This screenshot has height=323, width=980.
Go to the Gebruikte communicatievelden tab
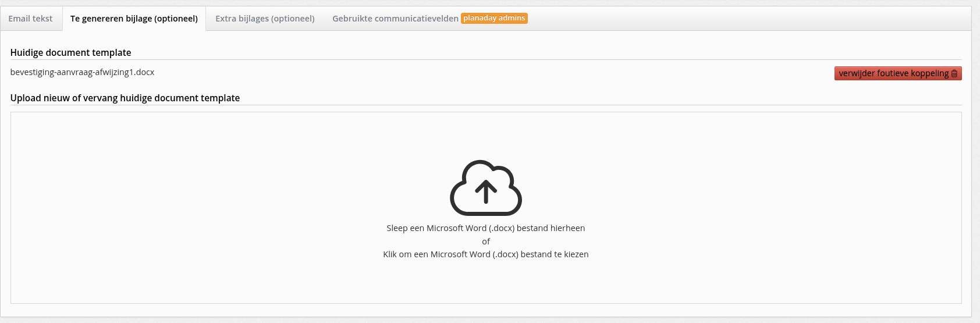(395, 19)
